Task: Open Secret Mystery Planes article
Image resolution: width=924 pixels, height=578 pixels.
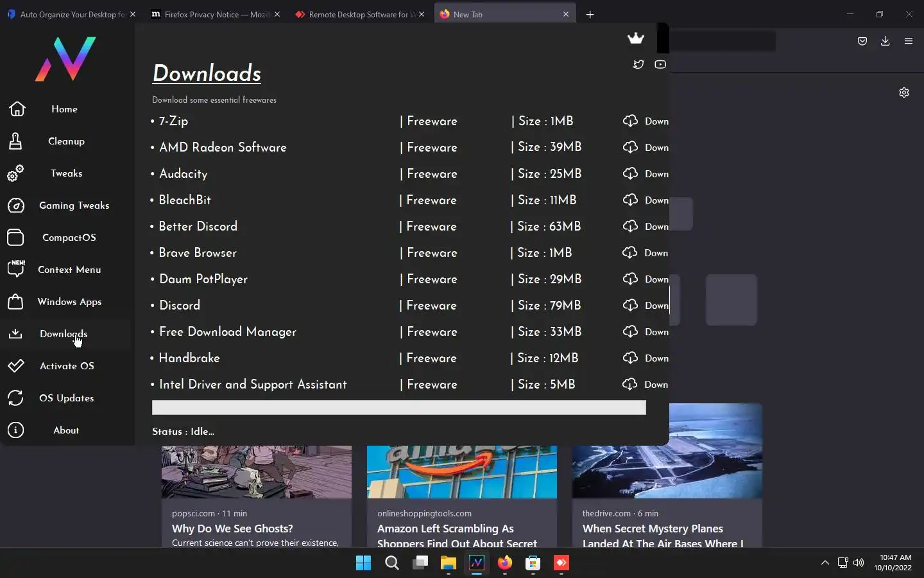Action: [663, 536]
